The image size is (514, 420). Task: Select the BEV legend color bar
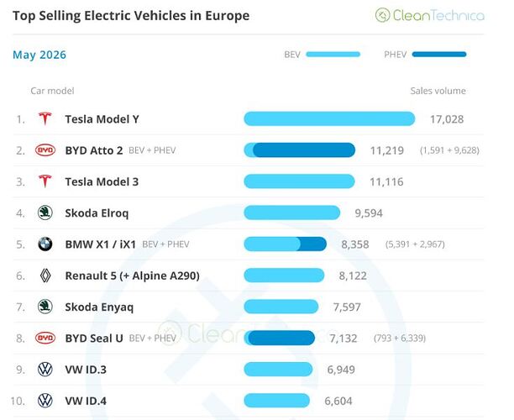pyautogui.click(x=333, y=55)
